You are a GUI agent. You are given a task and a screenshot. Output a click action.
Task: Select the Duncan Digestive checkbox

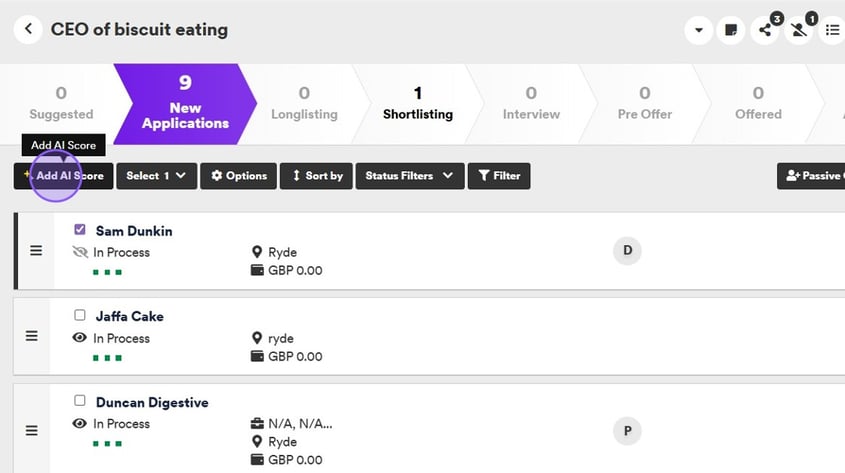click(x=80, y=402)
